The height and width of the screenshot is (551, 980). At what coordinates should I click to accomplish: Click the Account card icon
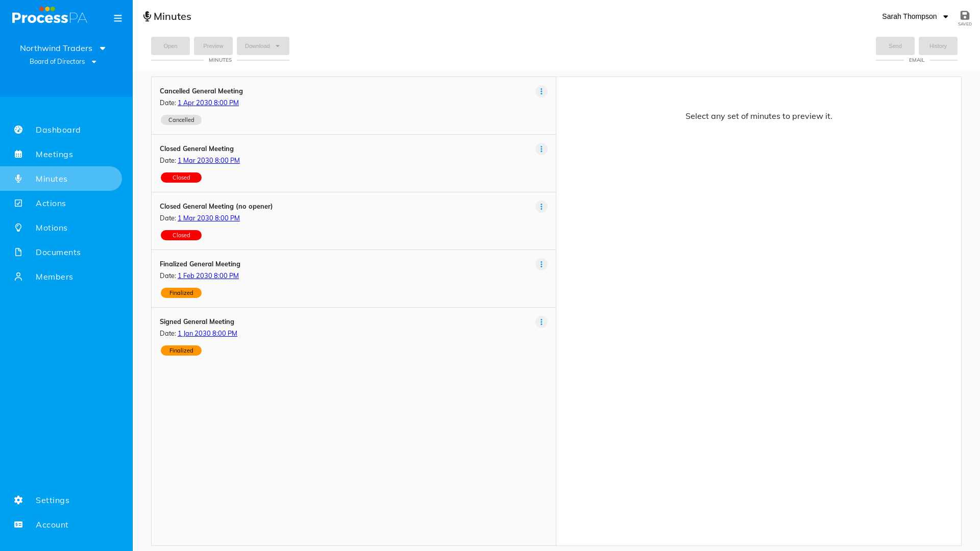18,524
